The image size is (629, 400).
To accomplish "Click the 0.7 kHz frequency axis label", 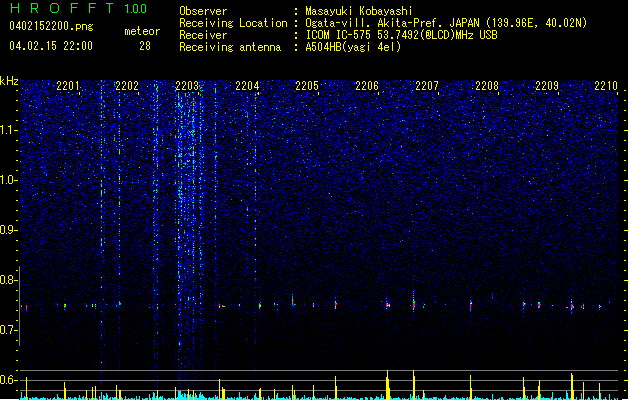I will pyautogui.click(x=9, y=330).
